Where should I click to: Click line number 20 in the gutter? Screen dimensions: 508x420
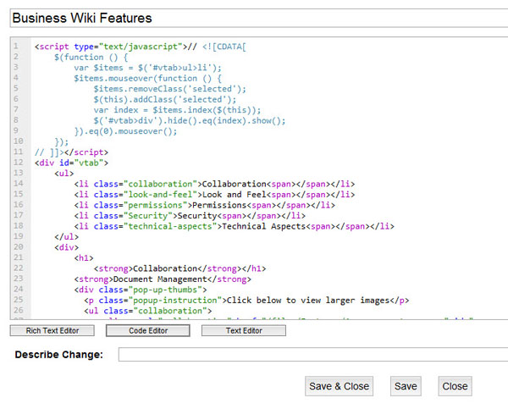(x=18, y=246)
